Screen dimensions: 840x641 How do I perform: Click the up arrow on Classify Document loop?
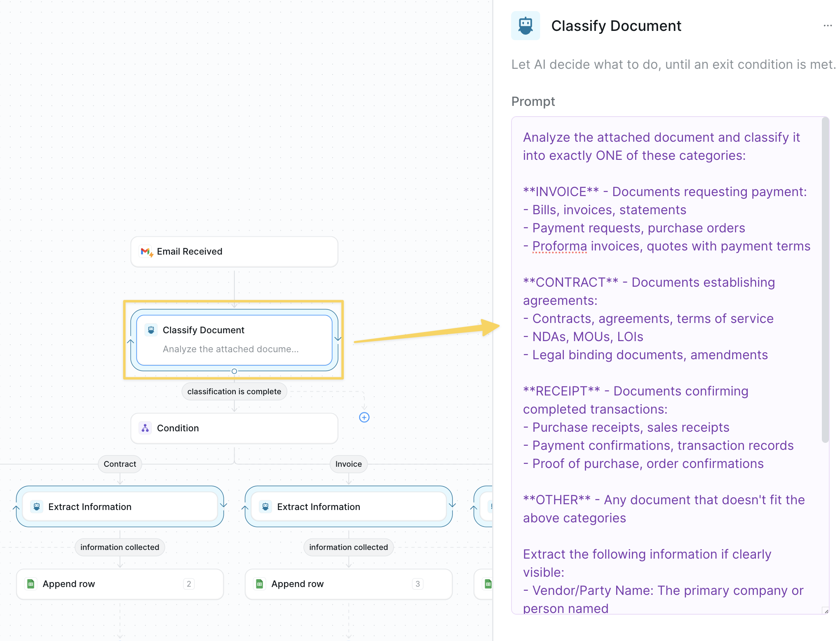point(131,342)
